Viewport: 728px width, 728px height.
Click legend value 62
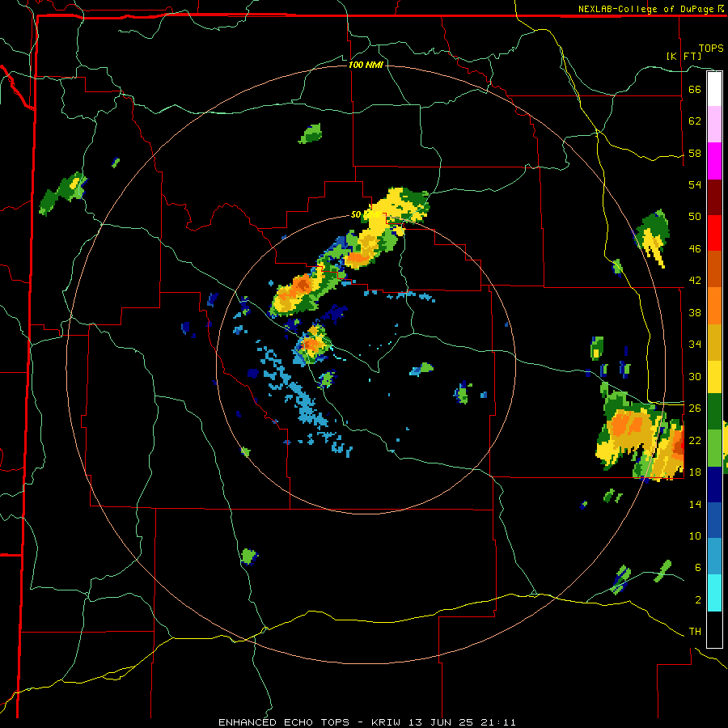pos(695,121)
